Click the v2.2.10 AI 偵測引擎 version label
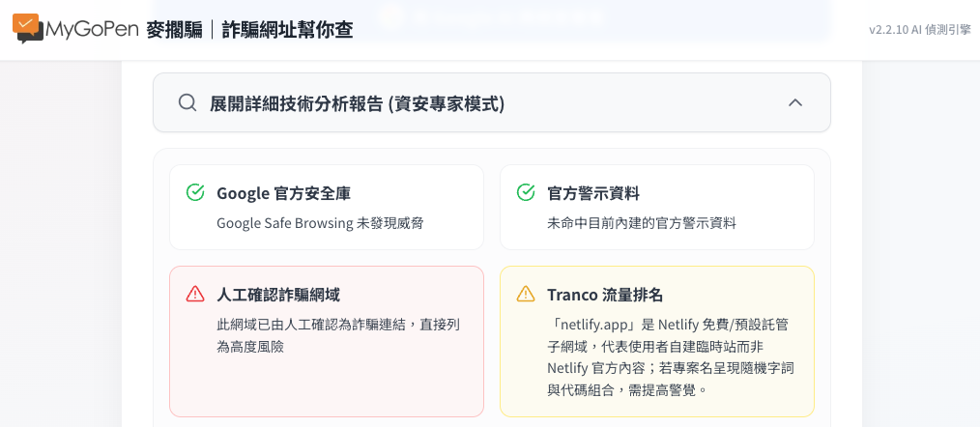This screenshot has height=427, width=980. 919,30
